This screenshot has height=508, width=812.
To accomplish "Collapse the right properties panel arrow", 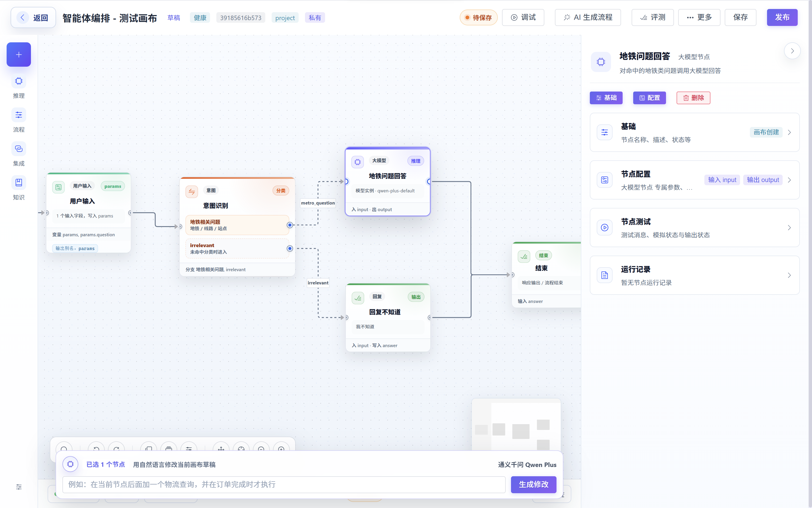I will [x=792, y=51].
